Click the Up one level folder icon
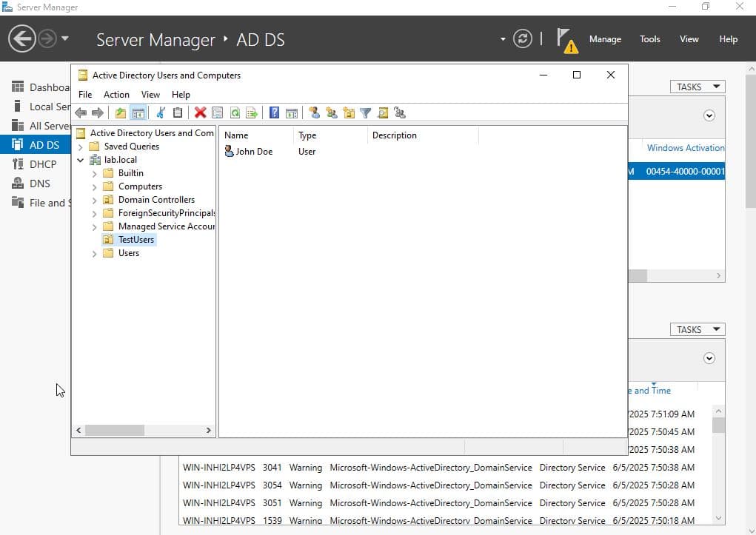The height and width of the screenshot is (535, 756). (x=120, y=112)
